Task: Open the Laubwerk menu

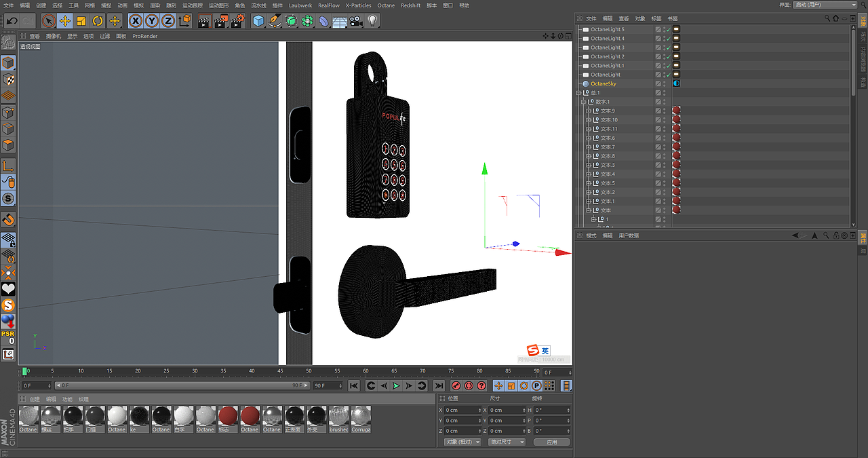Action: pyautogui.click(x=300, y=5)
